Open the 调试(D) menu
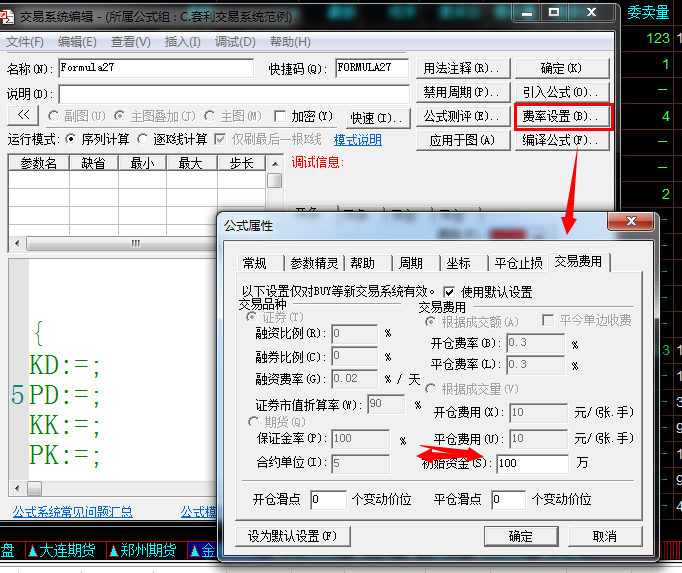The height and width of the screenshot is (573, 682). (235, 42)
